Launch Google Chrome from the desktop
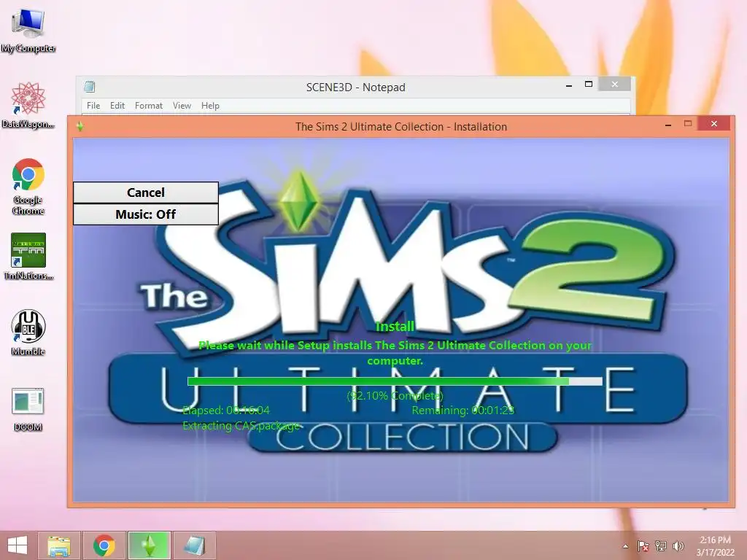 28,186
